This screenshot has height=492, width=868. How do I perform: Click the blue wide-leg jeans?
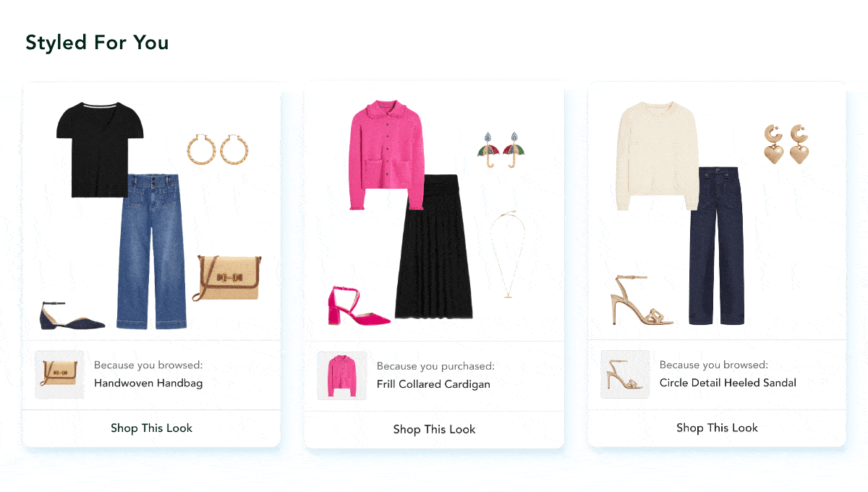tap(151, 251)
